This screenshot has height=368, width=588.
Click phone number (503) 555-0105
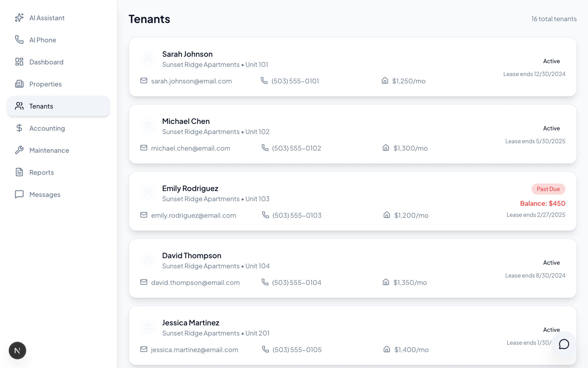297,350
